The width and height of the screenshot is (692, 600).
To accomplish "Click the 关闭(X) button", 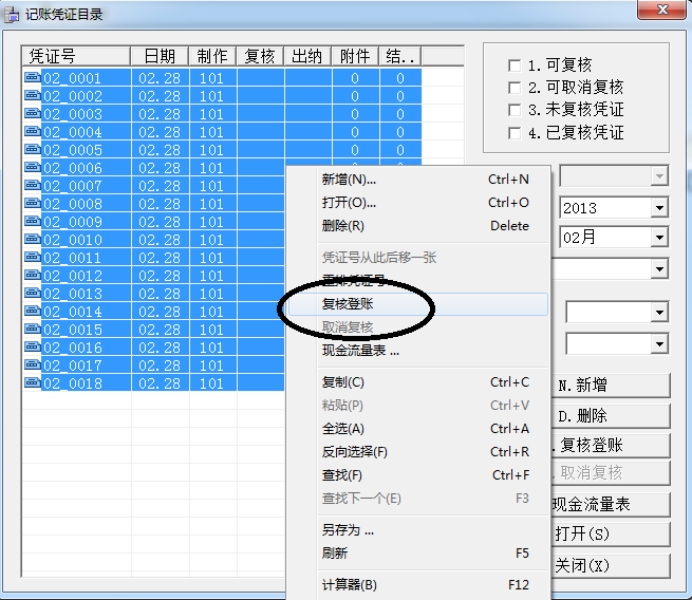I will [x=610, y=566].
